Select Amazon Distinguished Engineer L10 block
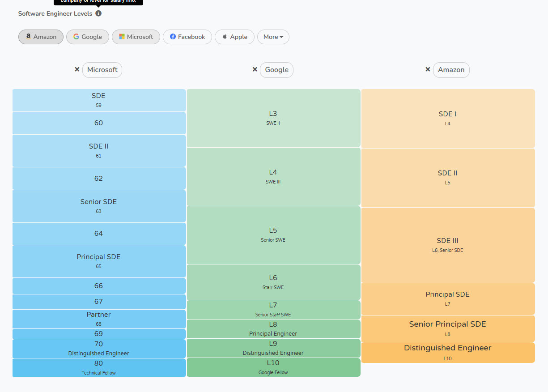The width and height of the screenshot is (548, 392). pos(448,353)
